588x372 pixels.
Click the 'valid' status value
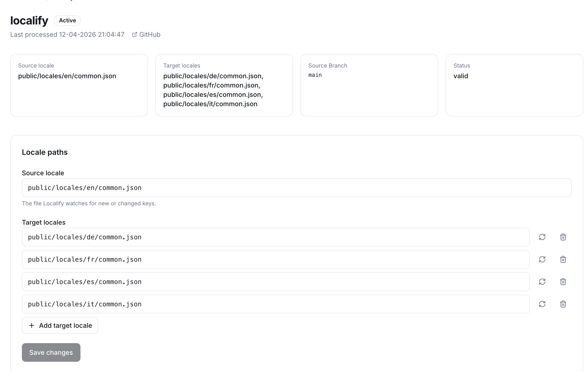click(x=461, y=76)
